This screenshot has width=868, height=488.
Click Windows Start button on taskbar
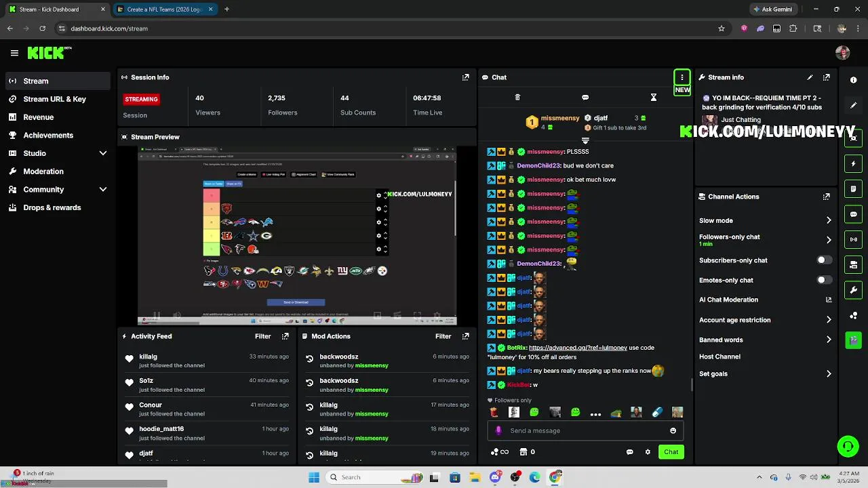(314, 477)
